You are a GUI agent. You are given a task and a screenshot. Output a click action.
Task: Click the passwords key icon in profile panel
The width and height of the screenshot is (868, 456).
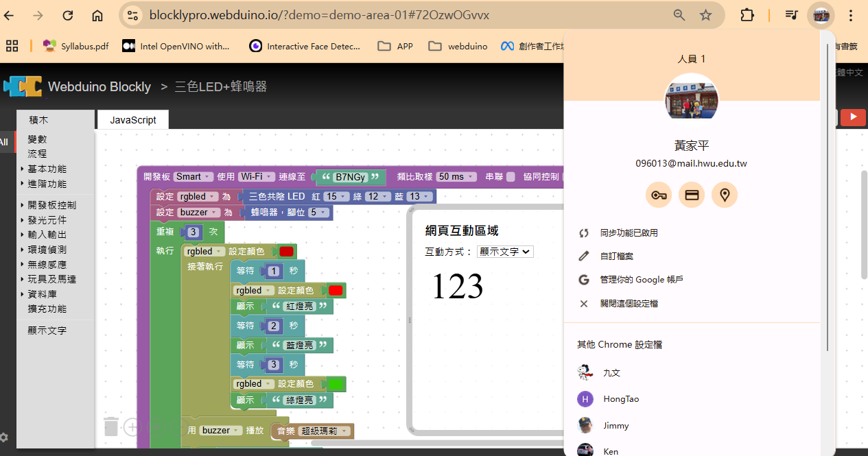point(659,195)
